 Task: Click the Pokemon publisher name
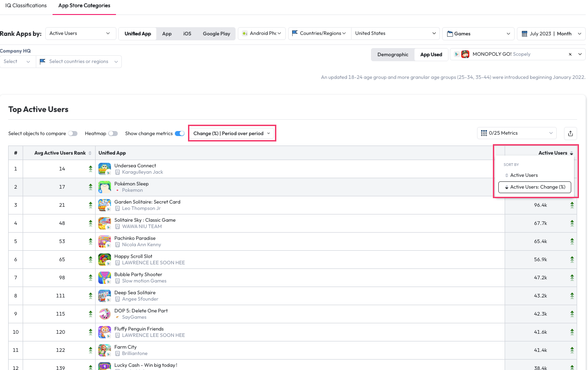click(x=132, y=190)
